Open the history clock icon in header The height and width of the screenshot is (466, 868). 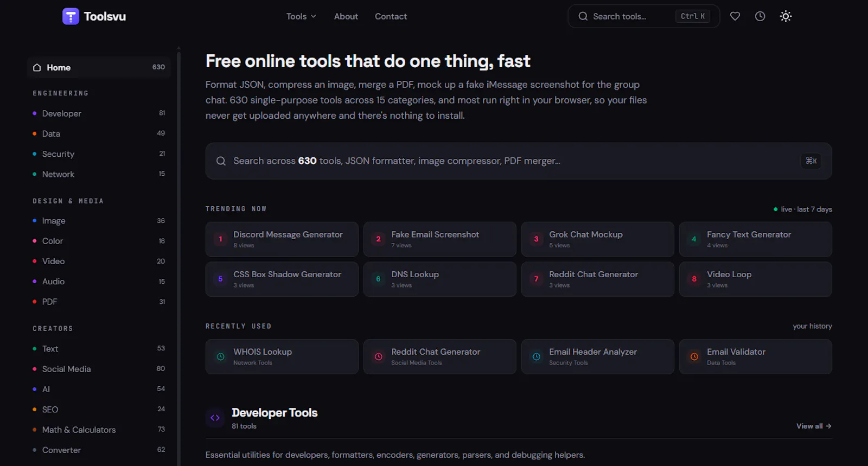760,16
